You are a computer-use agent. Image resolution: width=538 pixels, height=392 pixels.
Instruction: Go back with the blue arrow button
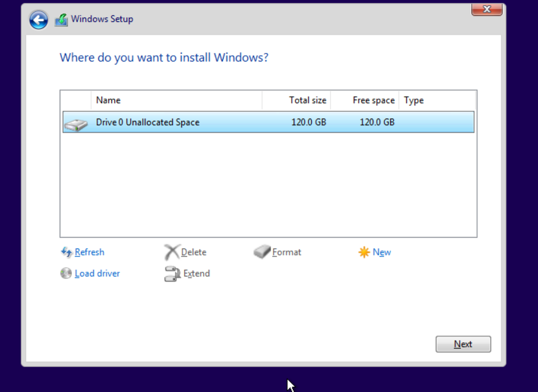[38, 20]
